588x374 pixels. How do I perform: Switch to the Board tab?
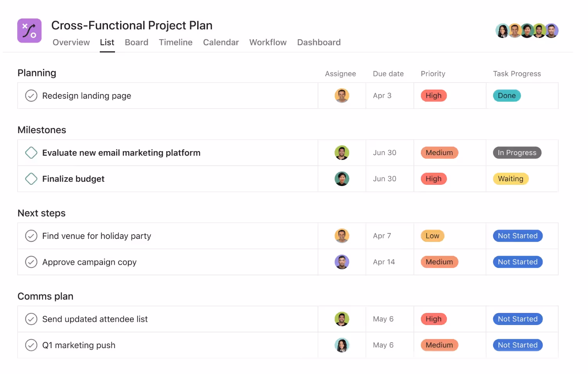(x=137, y=42)
